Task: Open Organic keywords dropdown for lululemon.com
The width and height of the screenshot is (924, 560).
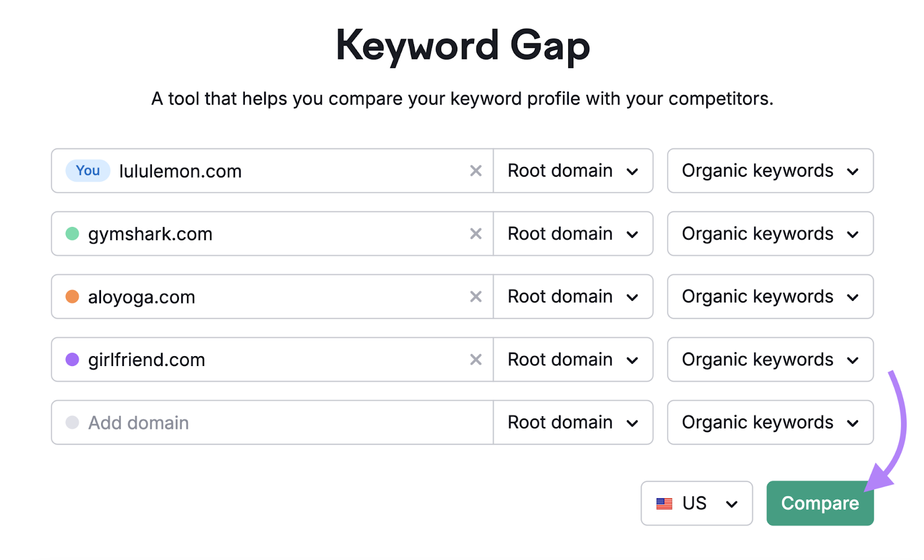Action: tap(770, 171)
